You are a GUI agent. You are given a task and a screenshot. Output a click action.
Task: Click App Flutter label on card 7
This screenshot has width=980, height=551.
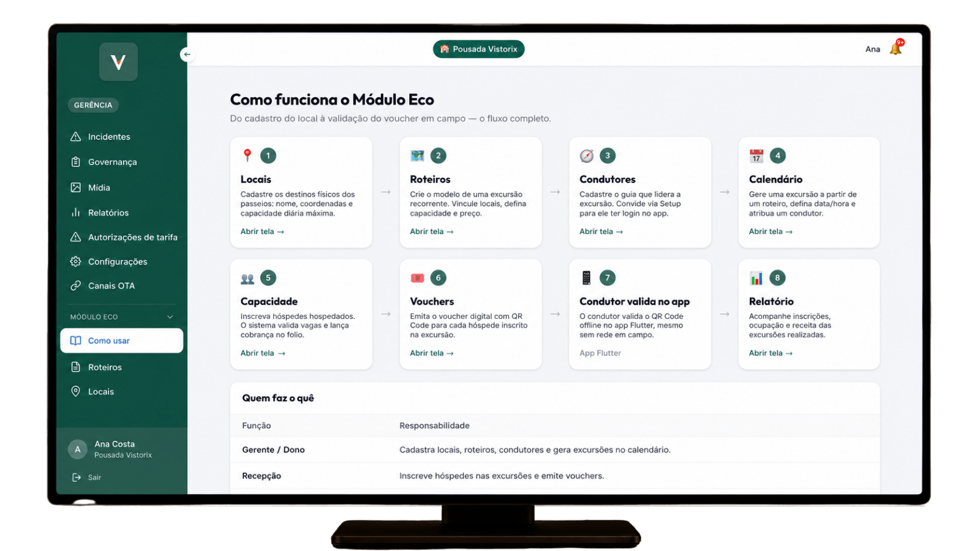600,353
